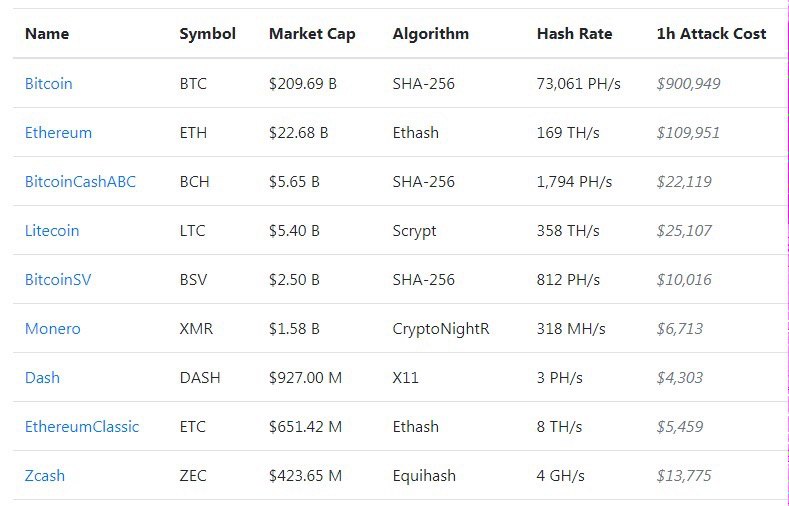Viewport: 789px width, 506px height.
Task: Click the 73,061 PH/s hash rate
Action: pyautogui.click(x=578, y=84)
